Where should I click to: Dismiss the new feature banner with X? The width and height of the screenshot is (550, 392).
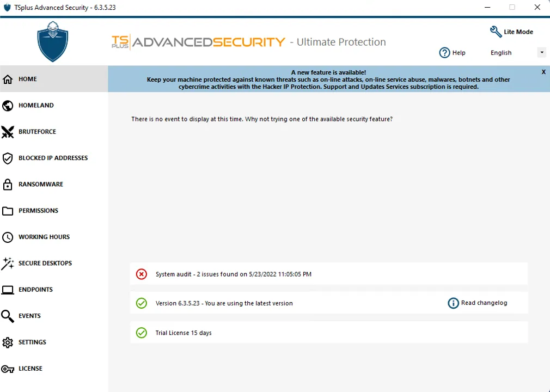pos(543,72)
